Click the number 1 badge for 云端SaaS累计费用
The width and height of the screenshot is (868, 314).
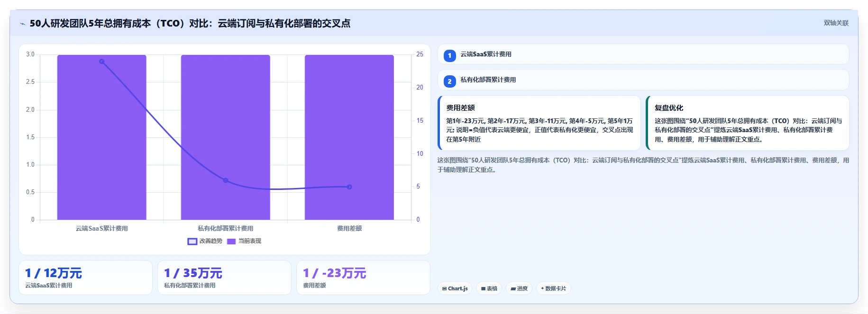[449, 55]
